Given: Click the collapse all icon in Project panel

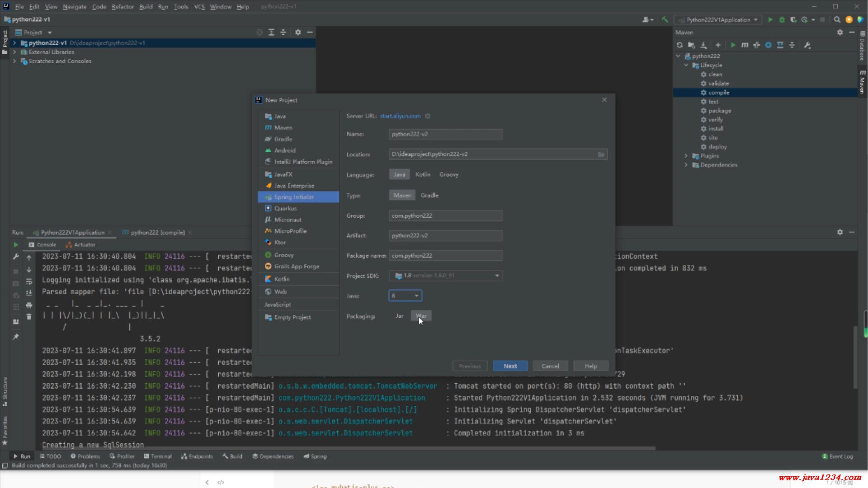Looking at the screenshot, I should (x=283, y=33).
